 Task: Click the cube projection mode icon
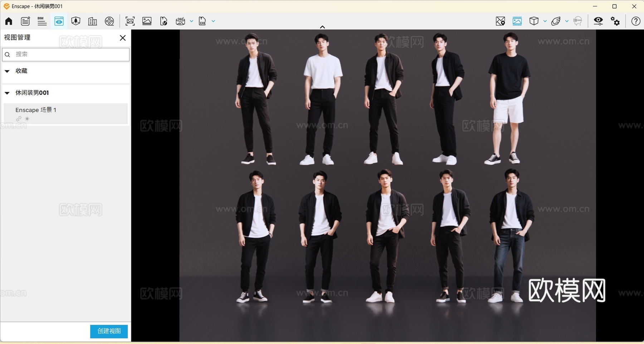pyautogui.click(x=534, y=21)
